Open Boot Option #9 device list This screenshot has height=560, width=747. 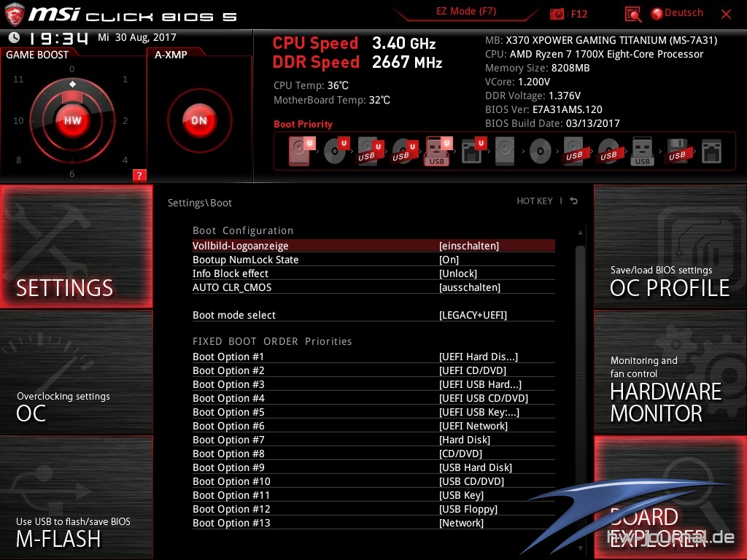373,467
